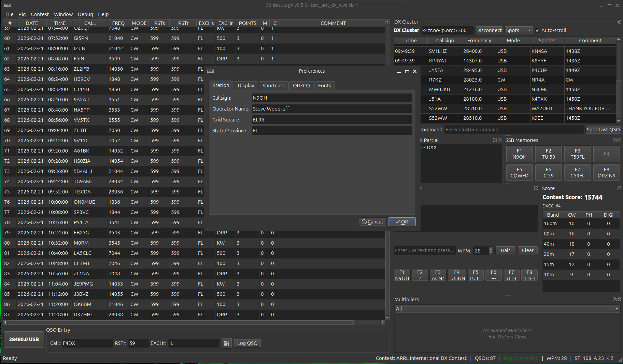Close the Check Partial panel
The width and height of the screenshot is (623, 364).
[500, 140]
